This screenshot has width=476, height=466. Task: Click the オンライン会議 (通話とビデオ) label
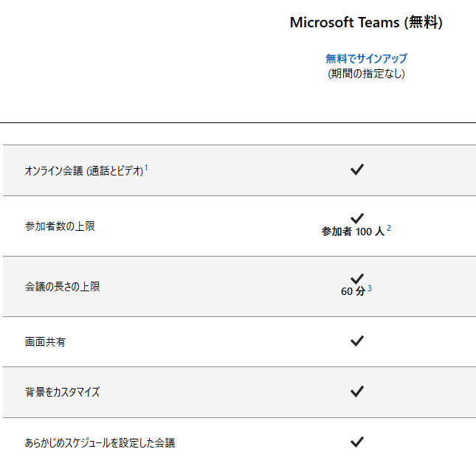coord(84,171)
